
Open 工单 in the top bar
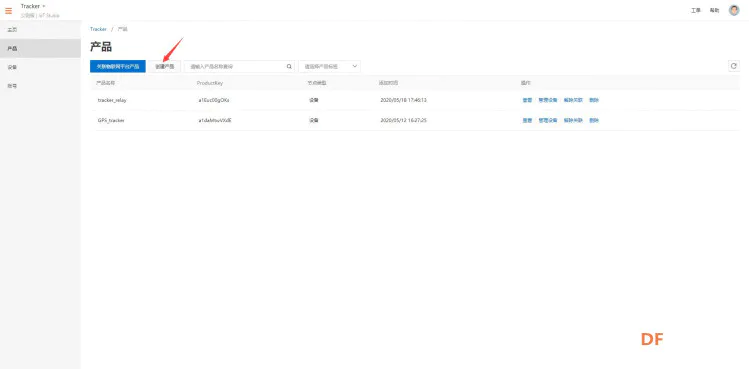[696, 11]
